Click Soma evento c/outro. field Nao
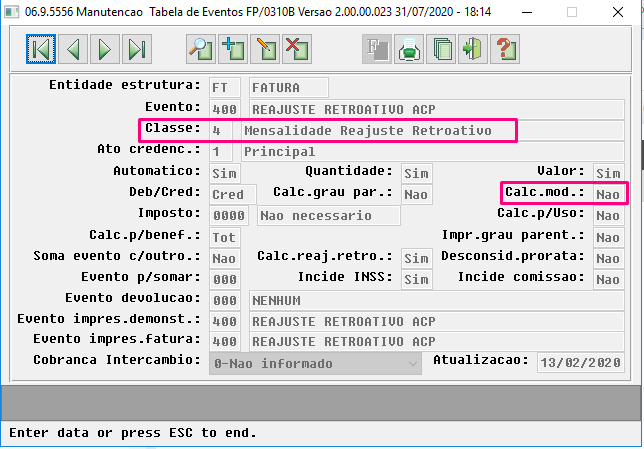This screenshot has height=449, width=644. point(225,258)
